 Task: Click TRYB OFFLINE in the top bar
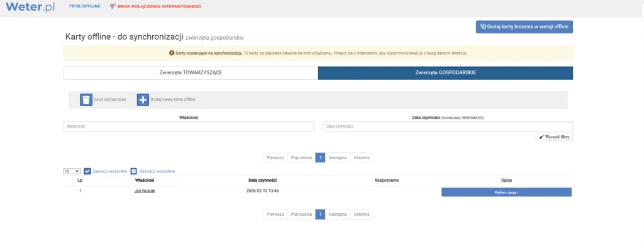pyautogui.click(x=85, y=6)
